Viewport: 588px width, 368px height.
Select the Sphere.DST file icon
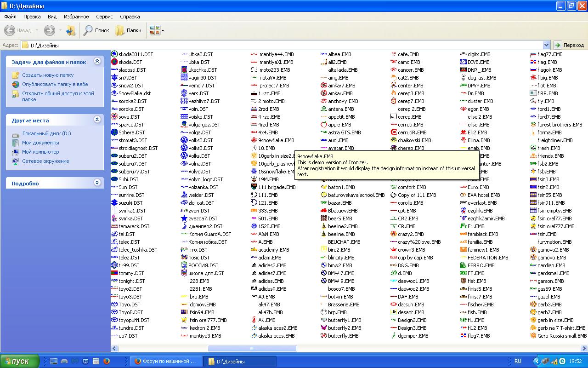click(x=114, y=132)
